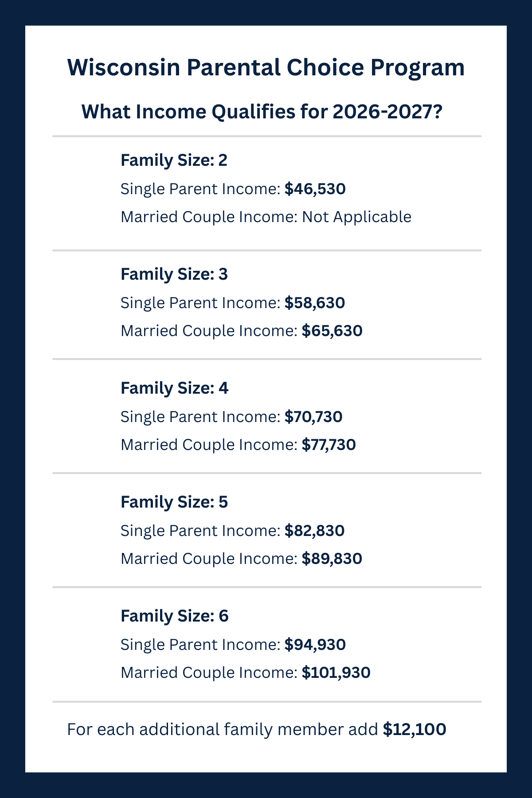Click the $65,630 married couple income
Viewport: 532px width, 798px height.
332,331
